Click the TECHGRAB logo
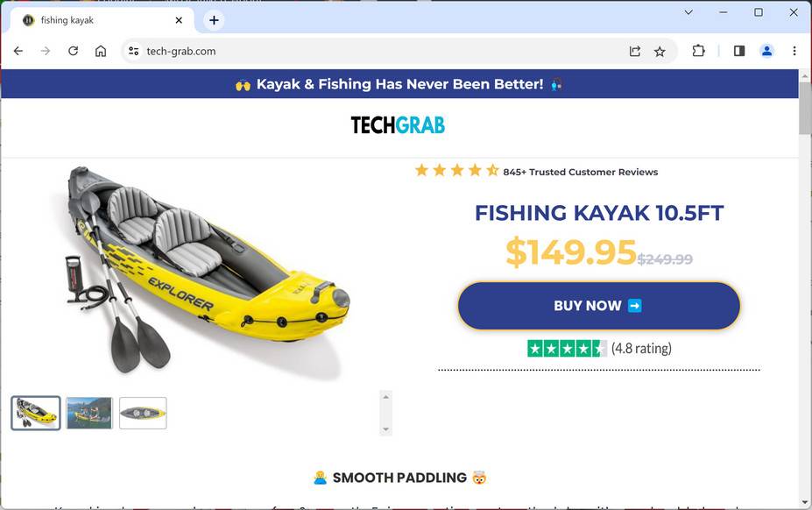 coord(398,125)
